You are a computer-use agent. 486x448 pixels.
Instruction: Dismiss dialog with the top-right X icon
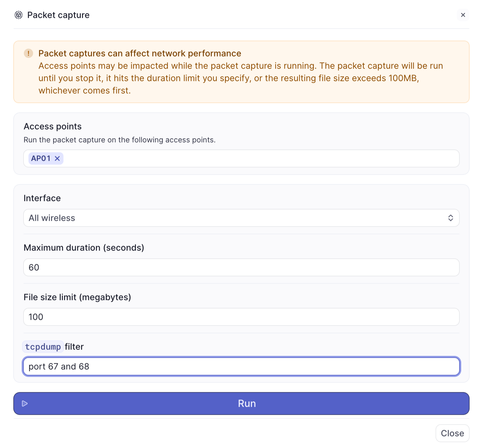(x=463, y=15)
